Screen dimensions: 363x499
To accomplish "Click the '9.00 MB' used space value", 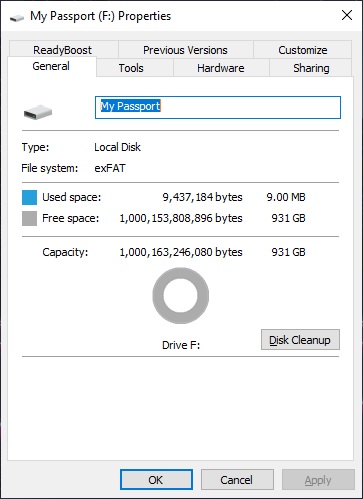I will [286, 197].
